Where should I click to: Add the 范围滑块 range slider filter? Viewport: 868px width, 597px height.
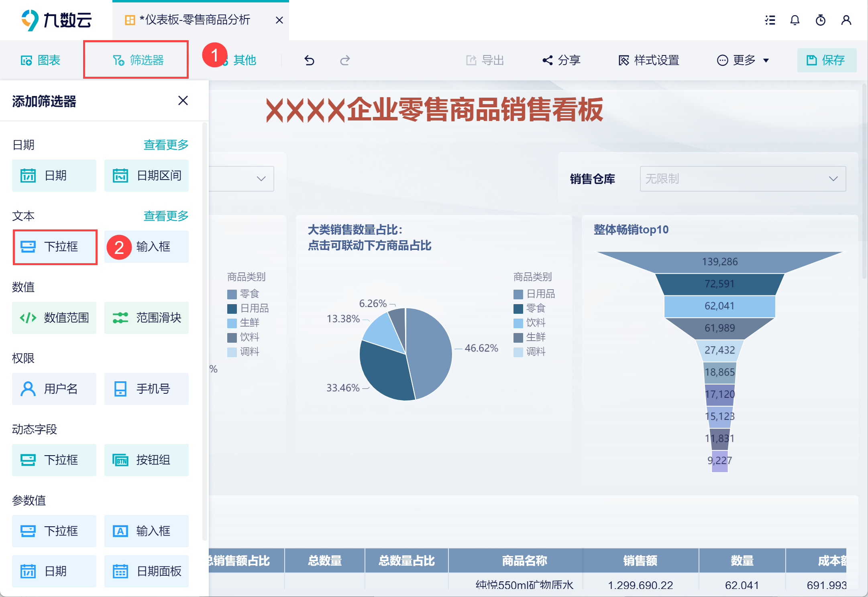[x=147, y=318]
